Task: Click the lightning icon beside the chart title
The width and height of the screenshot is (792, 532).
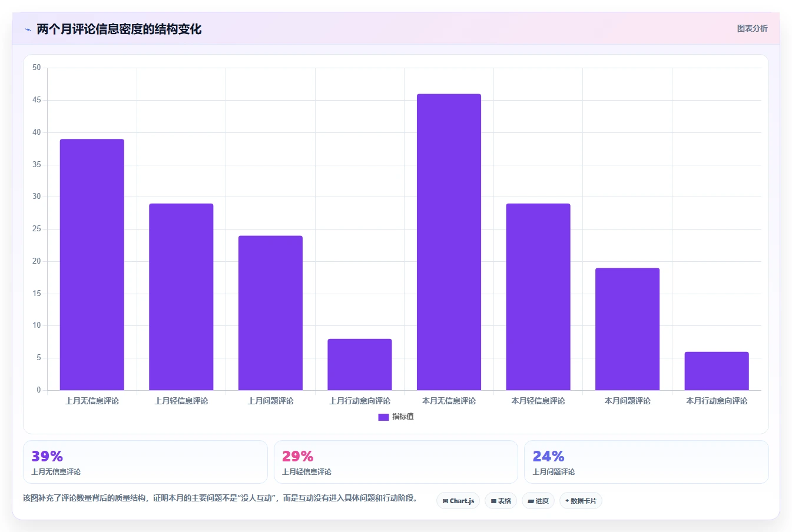Action: point(28,29)
